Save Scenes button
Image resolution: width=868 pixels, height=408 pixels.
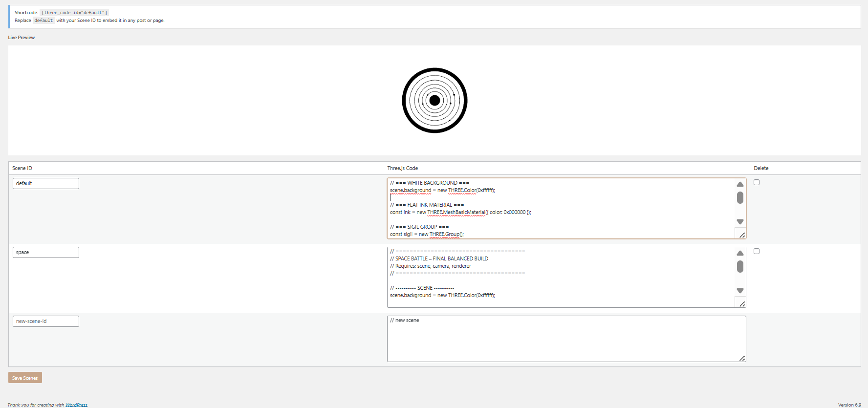click(25, 378)
